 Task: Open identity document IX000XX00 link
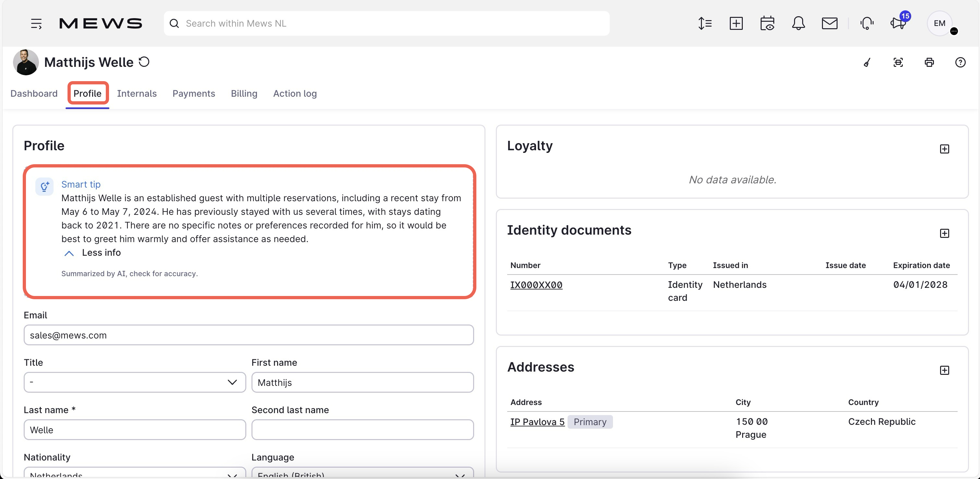click(x=536, y=285)
